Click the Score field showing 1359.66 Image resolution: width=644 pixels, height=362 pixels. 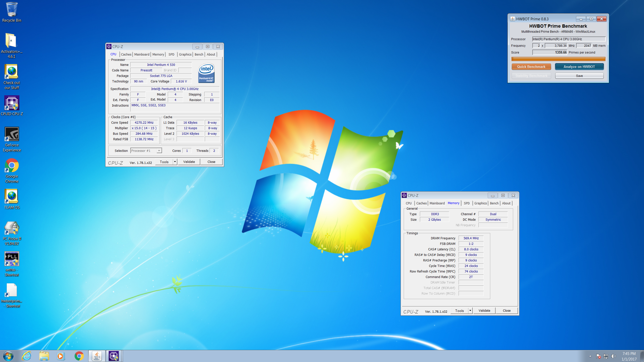point(550,52)
